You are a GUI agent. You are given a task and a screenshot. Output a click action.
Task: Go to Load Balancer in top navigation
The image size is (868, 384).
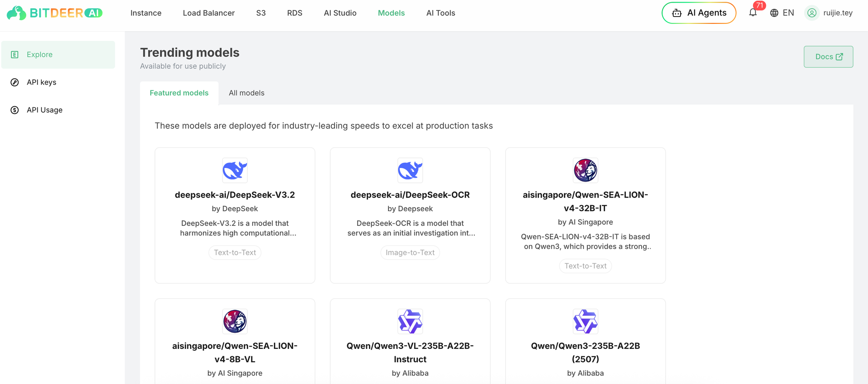209,13
